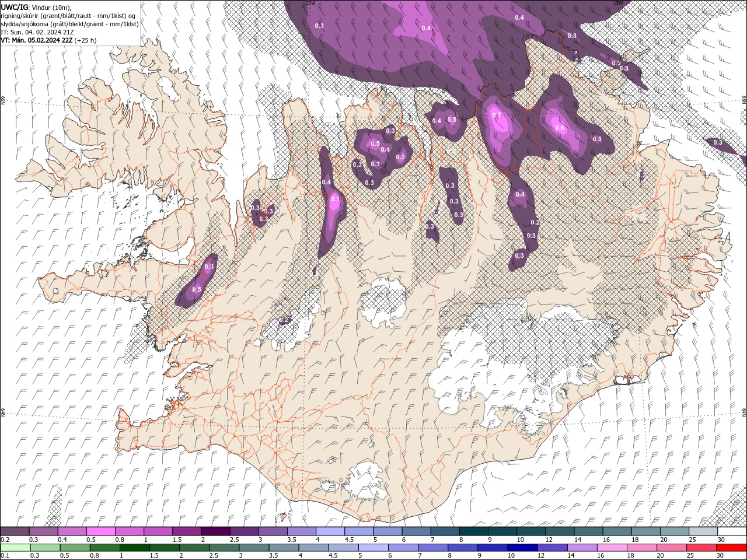Click the upper legend swatch labeled 0.2
The image size is (747, 560).
coord(15,531)
